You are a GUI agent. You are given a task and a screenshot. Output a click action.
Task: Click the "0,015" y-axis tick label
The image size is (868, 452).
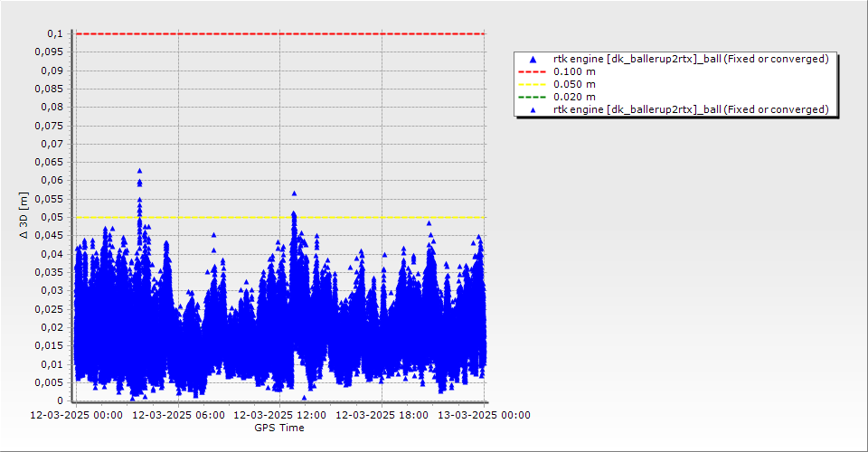[49, 345]
